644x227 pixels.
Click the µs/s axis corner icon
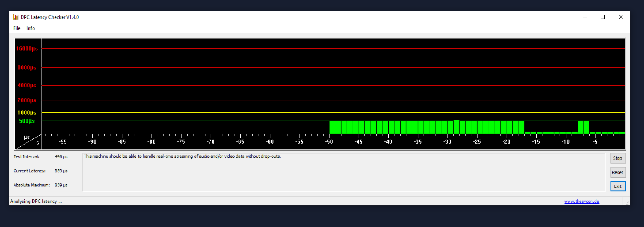(x=29, y=140)
